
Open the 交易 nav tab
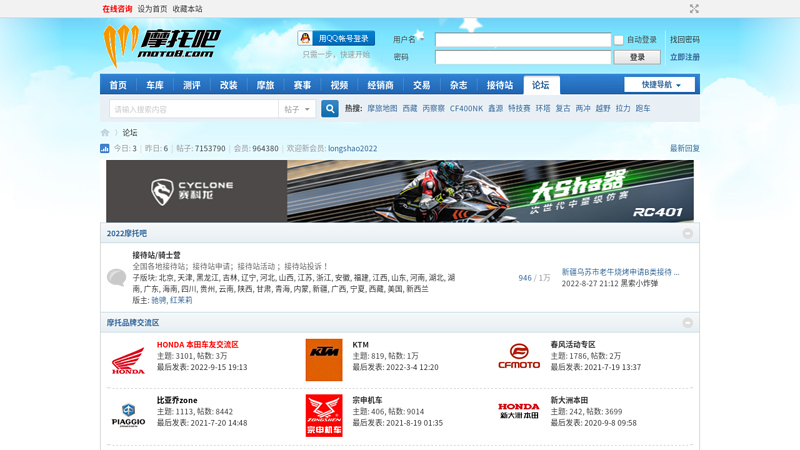(x=421, y=85)
